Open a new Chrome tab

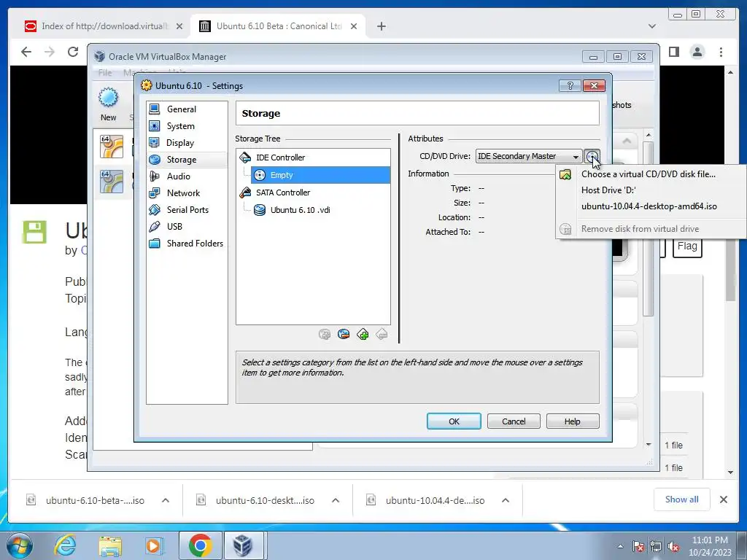(x=381, y=26)
